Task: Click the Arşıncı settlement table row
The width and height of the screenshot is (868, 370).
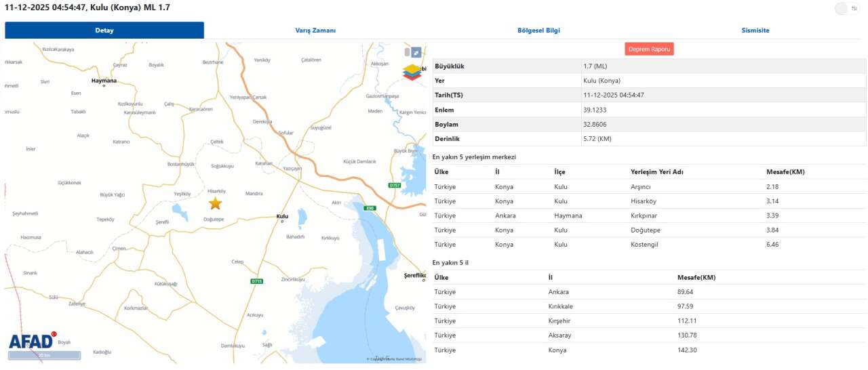Action: (x=649, y=186)
